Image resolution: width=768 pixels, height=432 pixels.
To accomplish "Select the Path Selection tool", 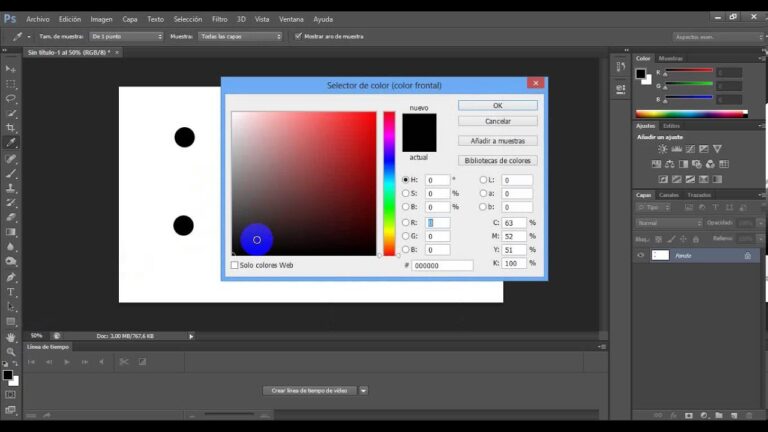I will click(x=10, y=307).
